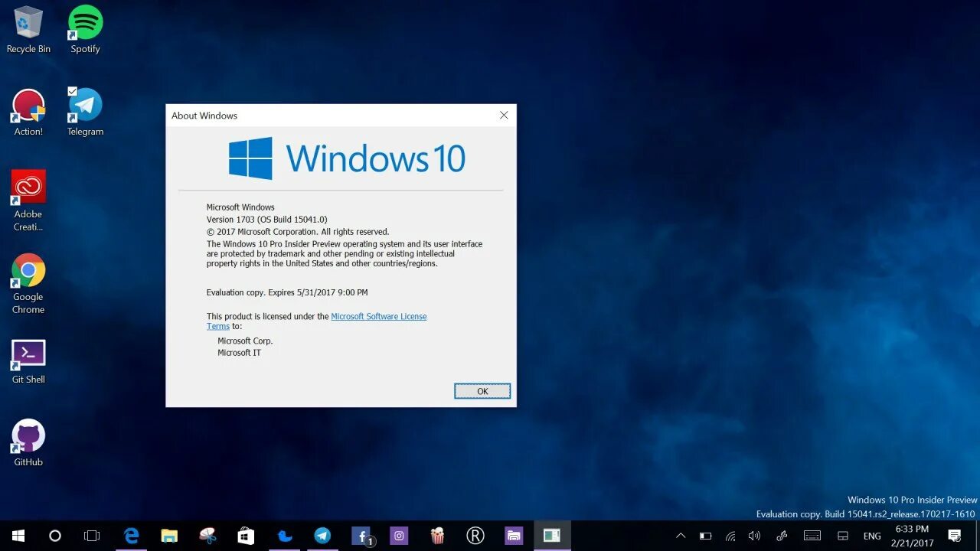Show hidden system tray icons
Image resolution: width=980 pixels, height=551 pixels.
(x=680, y=536)
